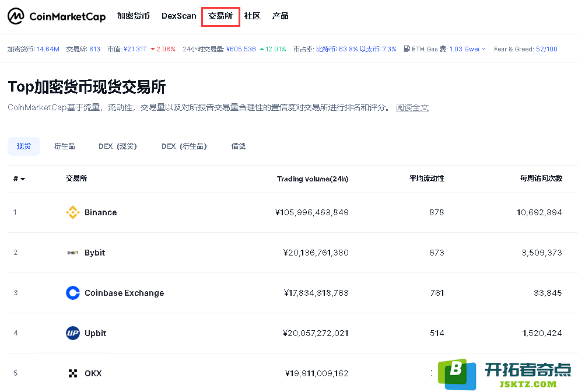Click the 比特币: 63.8% dominance link
This screenshot has height=392, width=578.
pos(337,49)
